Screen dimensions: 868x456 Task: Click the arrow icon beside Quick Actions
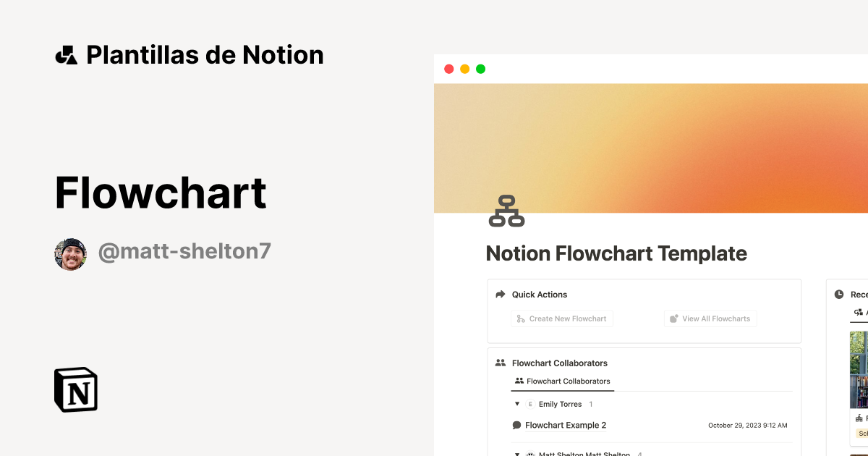tap(499, 294)
